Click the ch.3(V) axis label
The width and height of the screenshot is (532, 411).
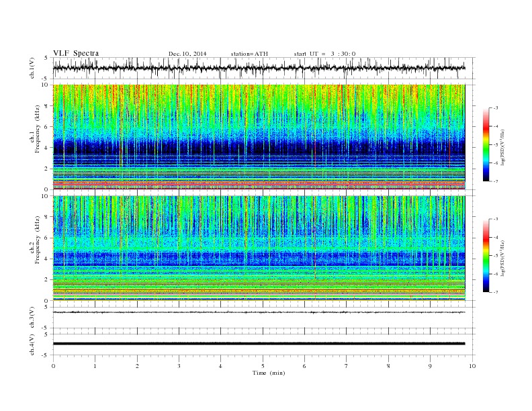(x=32, y=318)
